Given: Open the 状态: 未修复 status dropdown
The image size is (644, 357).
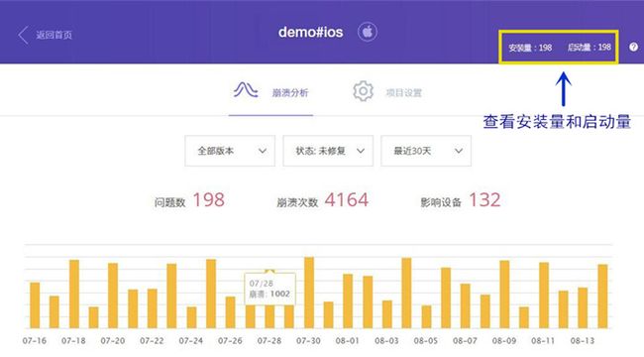Looking at the screenshot, I should pyautogui.click(x=328, y=151).
